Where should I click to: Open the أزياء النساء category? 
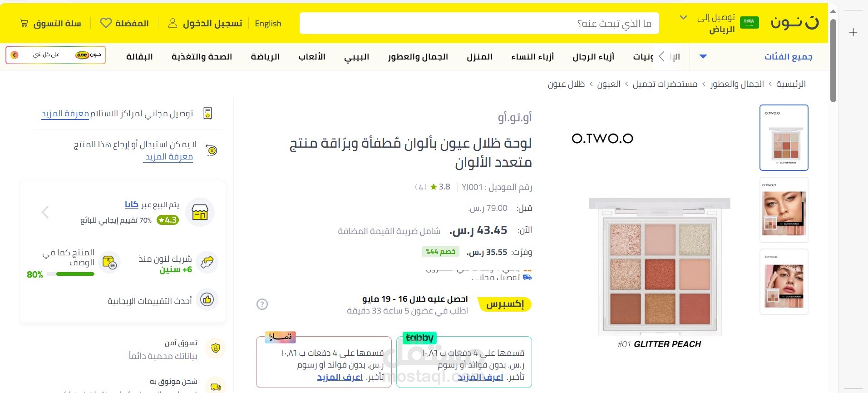(533, 57)
